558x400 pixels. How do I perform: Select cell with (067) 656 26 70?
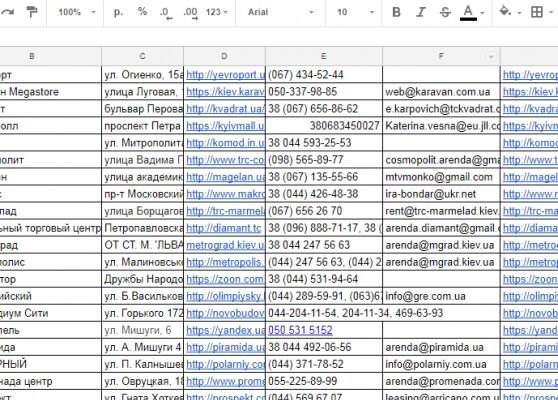tap(324, 211)
